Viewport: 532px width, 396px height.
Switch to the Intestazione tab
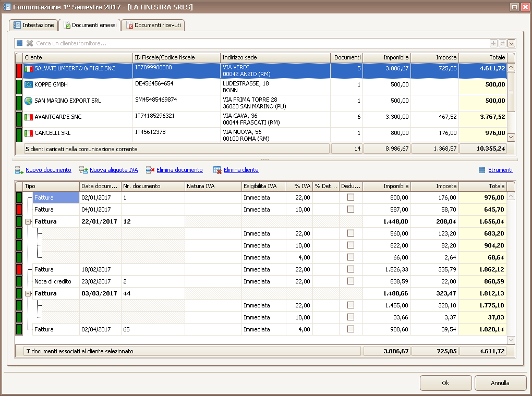point(33,25)
